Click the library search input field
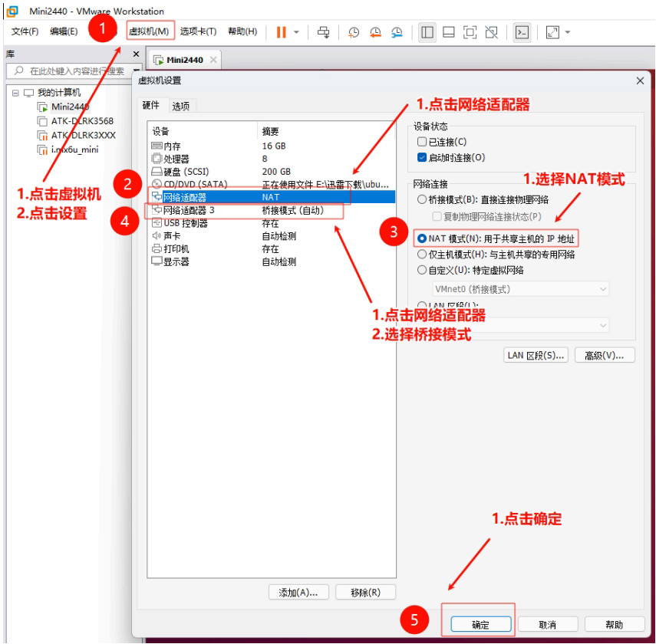The height and width of the screenshot is (644, 656). pyautogui.click(x=73, y=71)
